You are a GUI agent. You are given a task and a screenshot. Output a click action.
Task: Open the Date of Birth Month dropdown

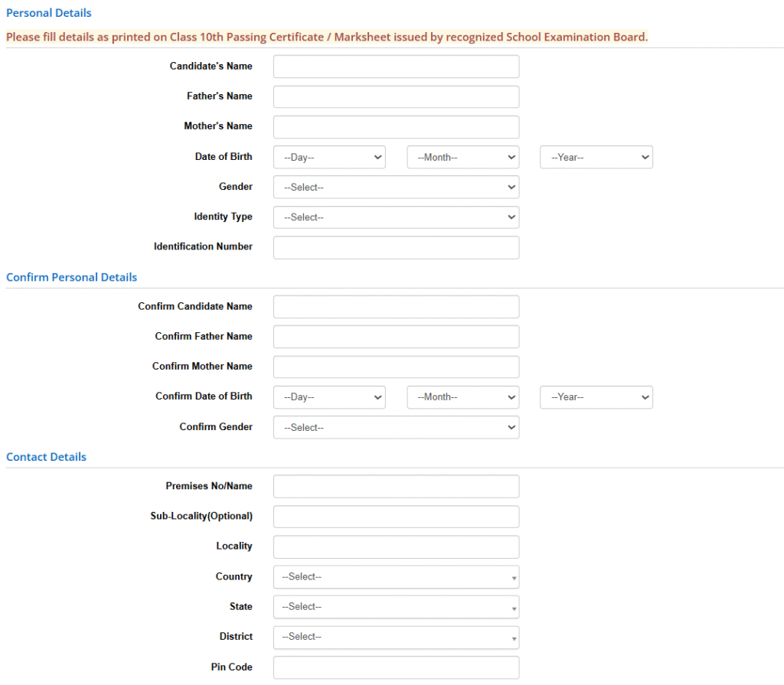click(x=463, y=157)
